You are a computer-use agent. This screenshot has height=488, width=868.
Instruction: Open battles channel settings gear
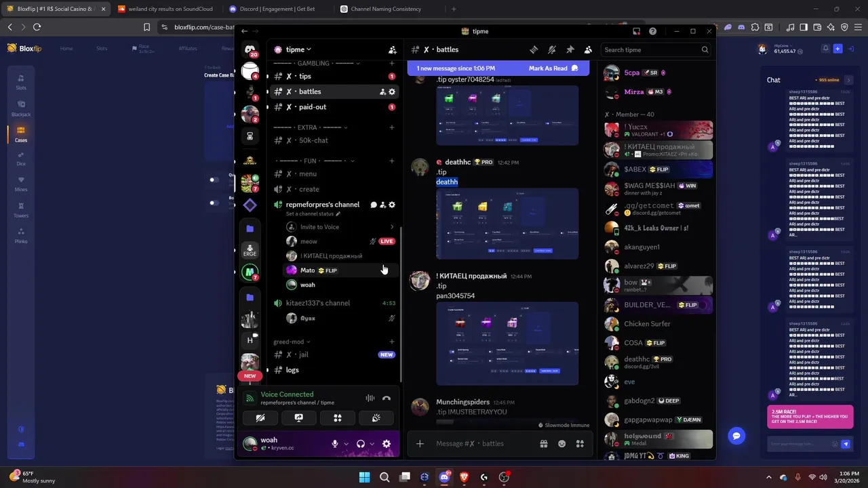pyautogui.click(x=392, y=91)
